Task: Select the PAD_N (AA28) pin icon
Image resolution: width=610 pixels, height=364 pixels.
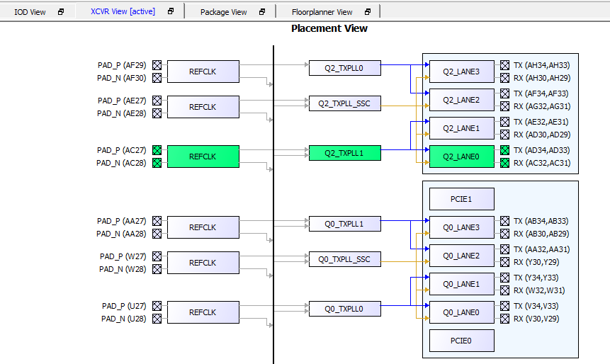Action: (157, 234)
